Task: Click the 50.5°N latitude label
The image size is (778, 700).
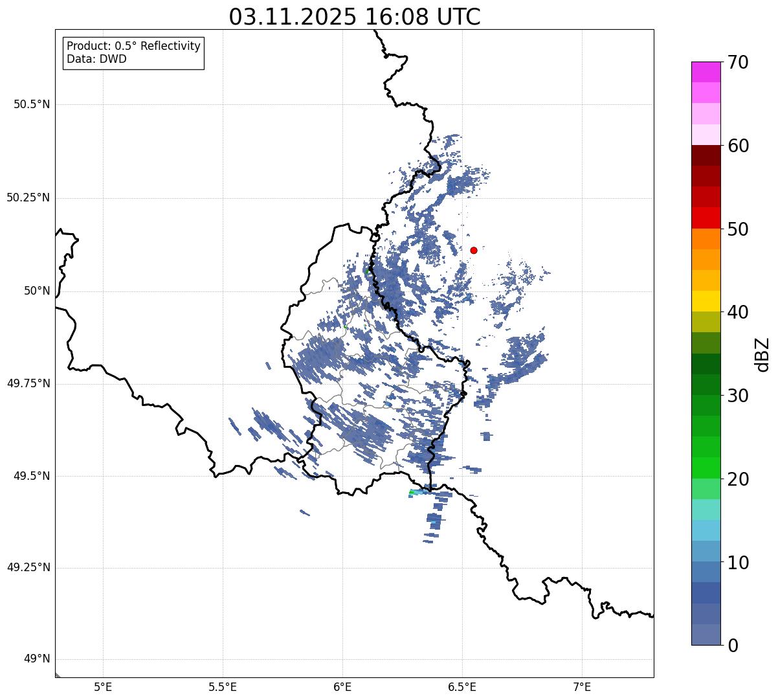Action: 32,104
